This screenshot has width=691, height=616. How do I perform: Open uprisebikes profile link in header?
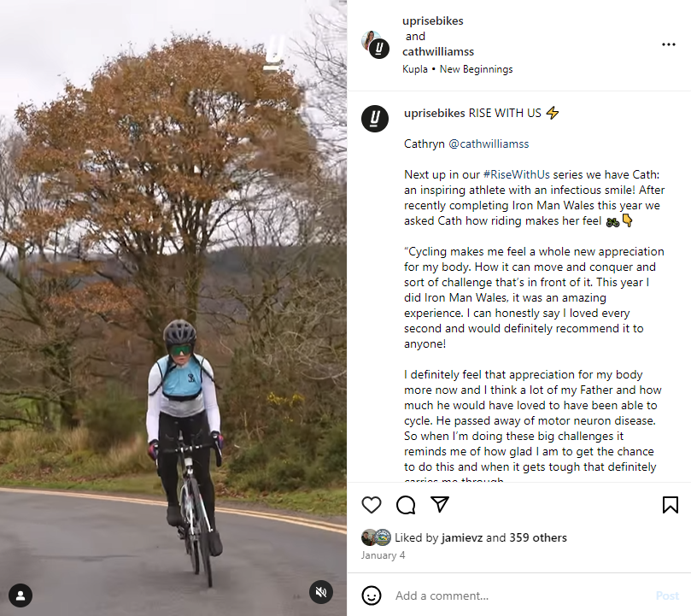433,21
